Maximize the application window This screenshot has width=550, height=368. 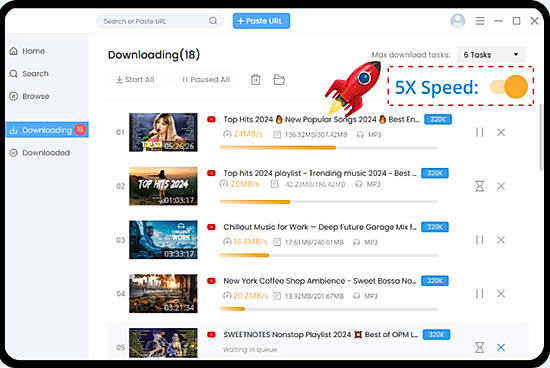tap(516, 21)
